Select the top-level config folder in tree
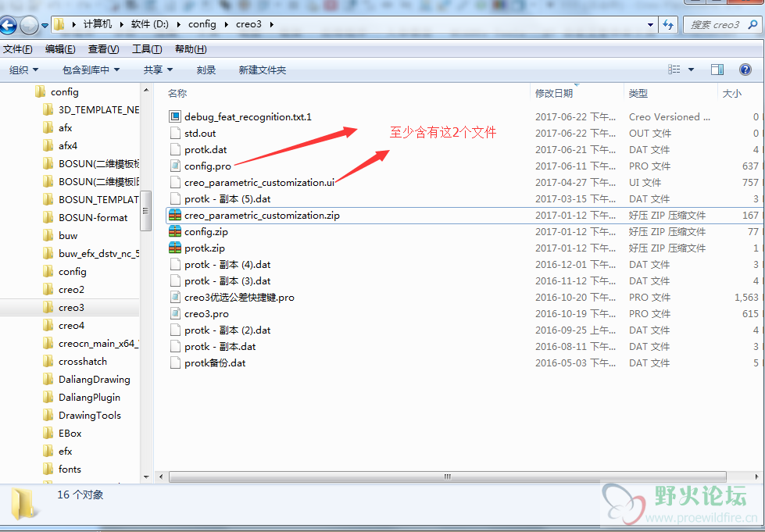This screenshot has height=532, width=765. [x=64, y=92]
